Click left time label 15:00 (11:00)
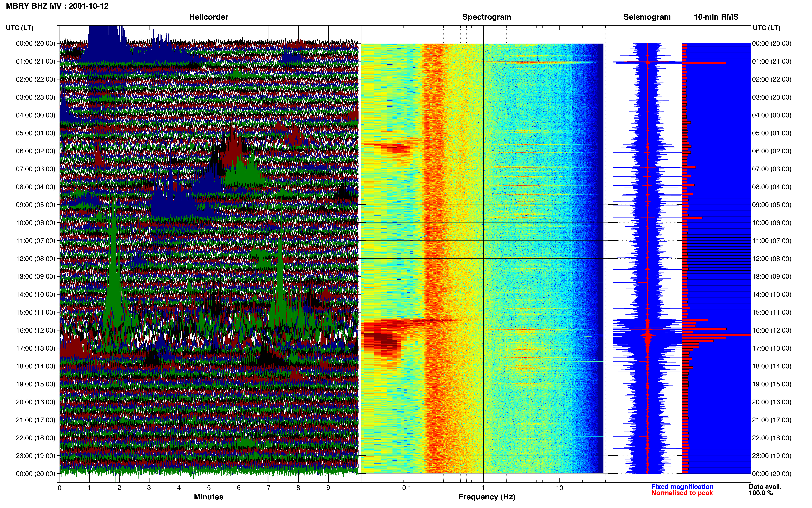 pos(35,313)
